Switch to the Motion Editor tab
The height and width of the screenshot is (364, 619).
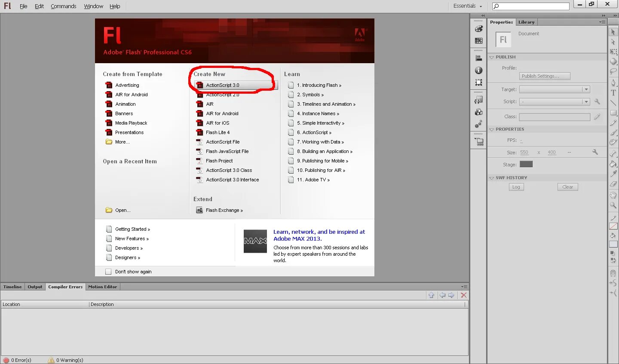coord(102,287)
